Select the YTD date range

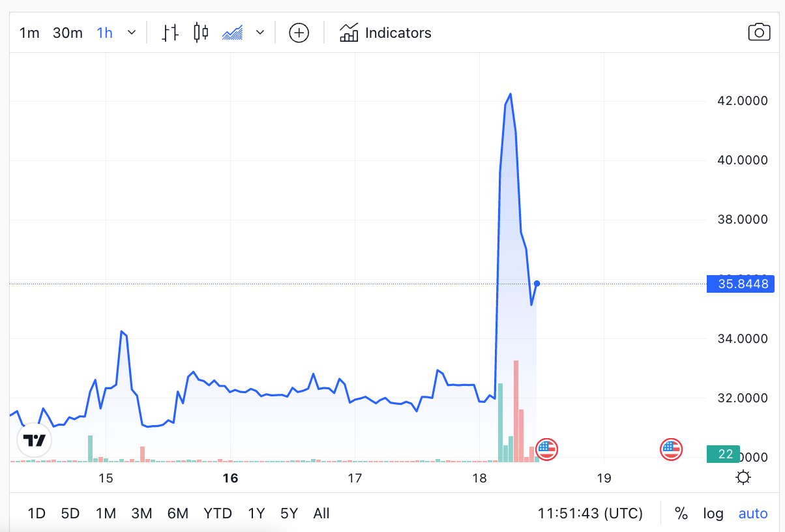point(218,514)
